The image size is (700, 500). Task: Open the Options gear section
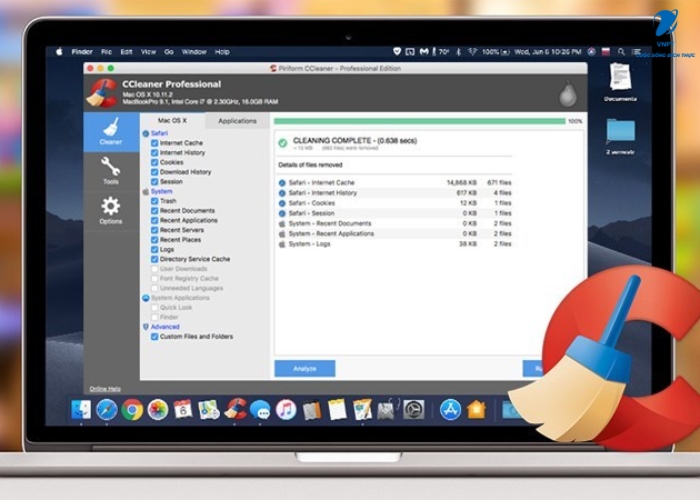coord(111,211)
